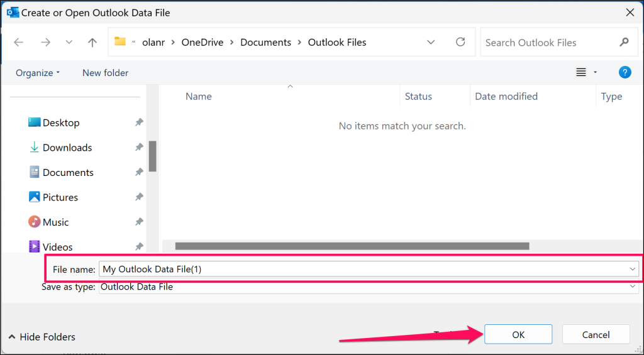Select Music folder in sidebar

55,222
